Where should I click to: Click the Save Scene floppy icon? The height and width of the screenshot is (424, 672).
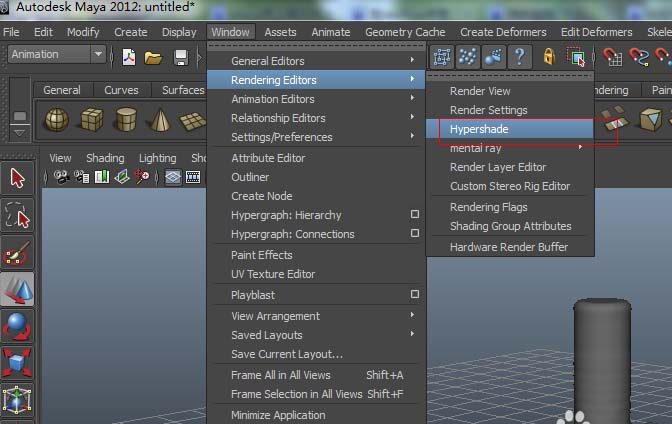[x=181, y=57]
